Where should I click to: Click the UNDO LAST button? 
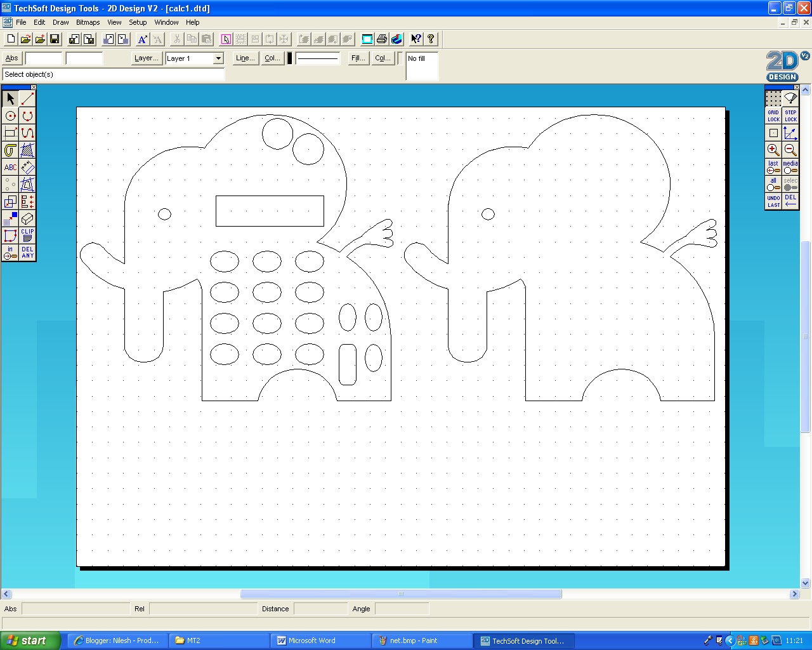click(773, 201)
